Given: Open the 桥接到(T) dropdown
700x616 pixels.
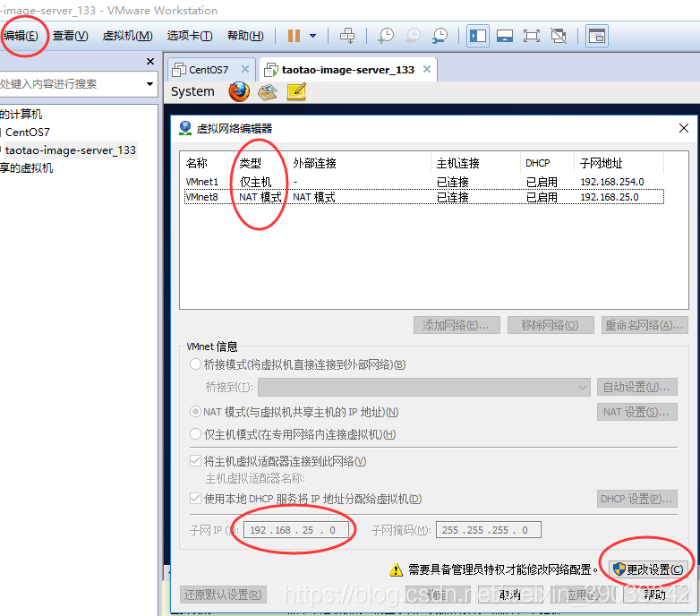Looking at the screenshot, I should pos(424,387).
